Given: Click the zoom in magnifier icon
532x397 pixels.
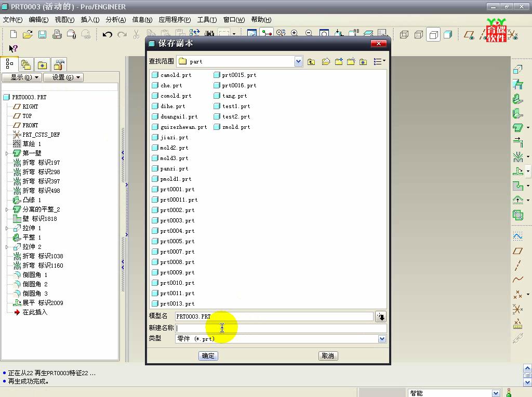Looking at the screenshot, I should tap(295, 33).
